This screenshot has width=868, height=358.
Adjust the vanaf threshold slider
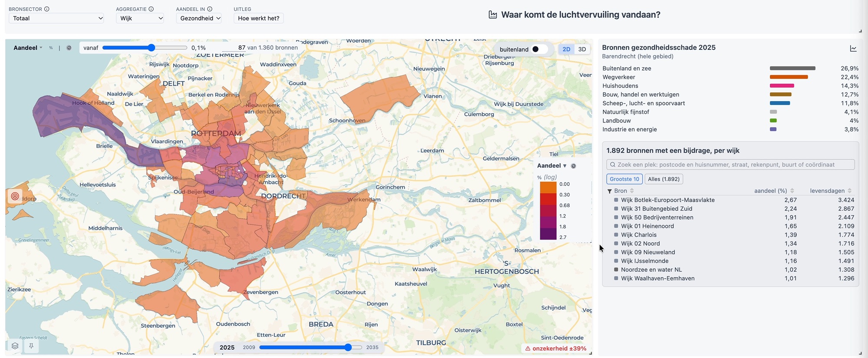point(145,48)
